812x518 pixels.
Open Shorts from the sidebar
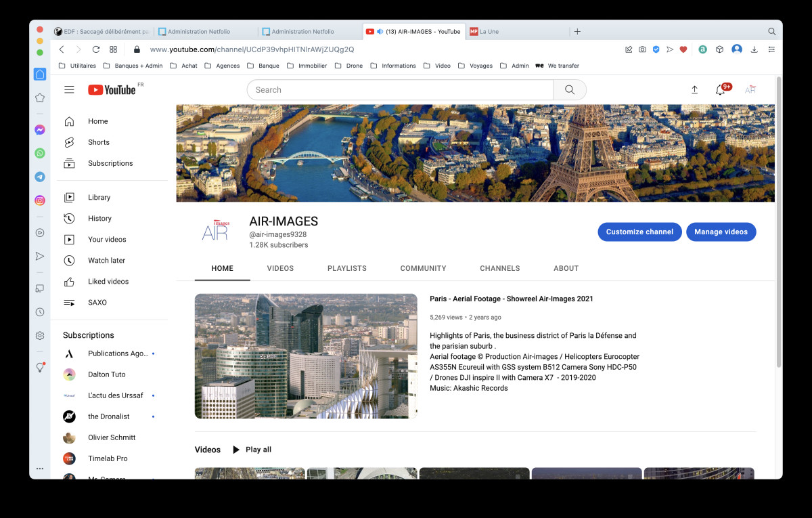[98, 142]
